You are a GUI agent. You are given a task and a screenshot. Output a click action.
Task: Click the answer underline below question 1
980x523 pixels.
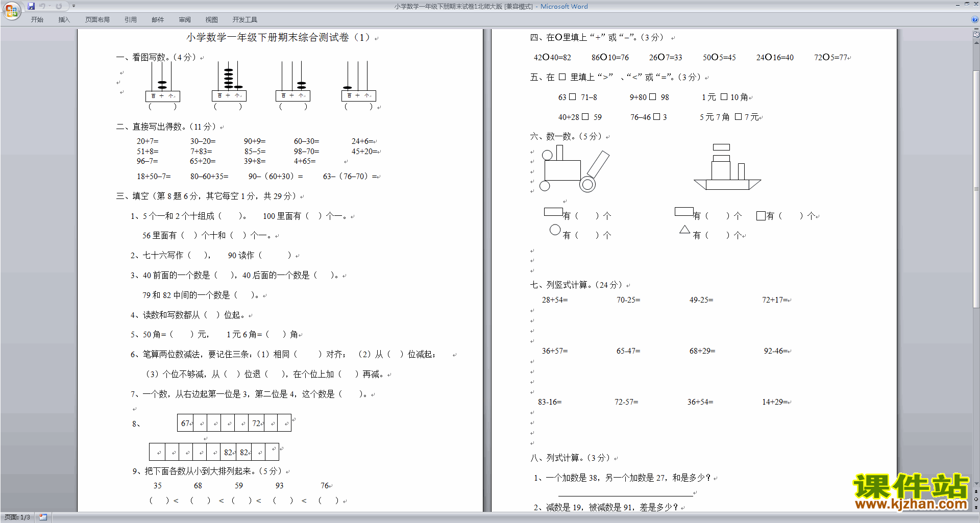click(625, 495)
